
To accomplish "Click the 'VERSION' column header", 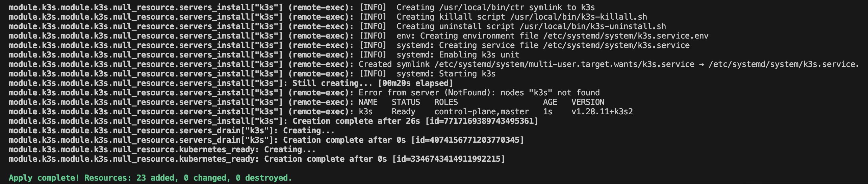I will coord(588,102).
